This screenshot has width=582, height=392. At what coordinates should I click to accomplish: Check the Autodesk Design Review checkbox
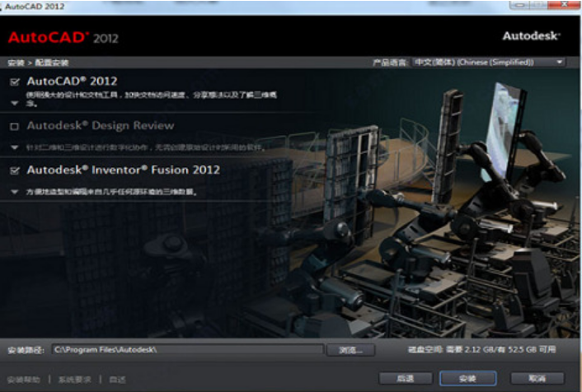15,127
